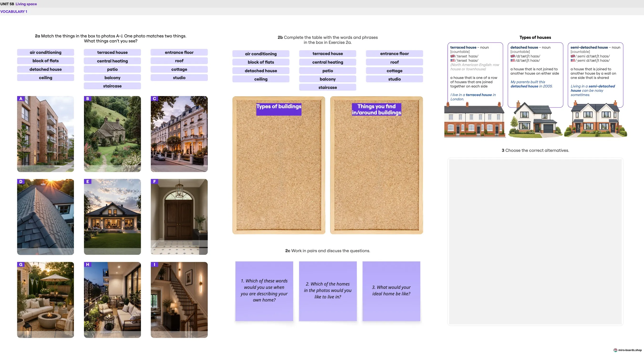This screenshot has height=353, width=644.
Task: Open photo A of the brick apartment block
Action: (46, 134)
